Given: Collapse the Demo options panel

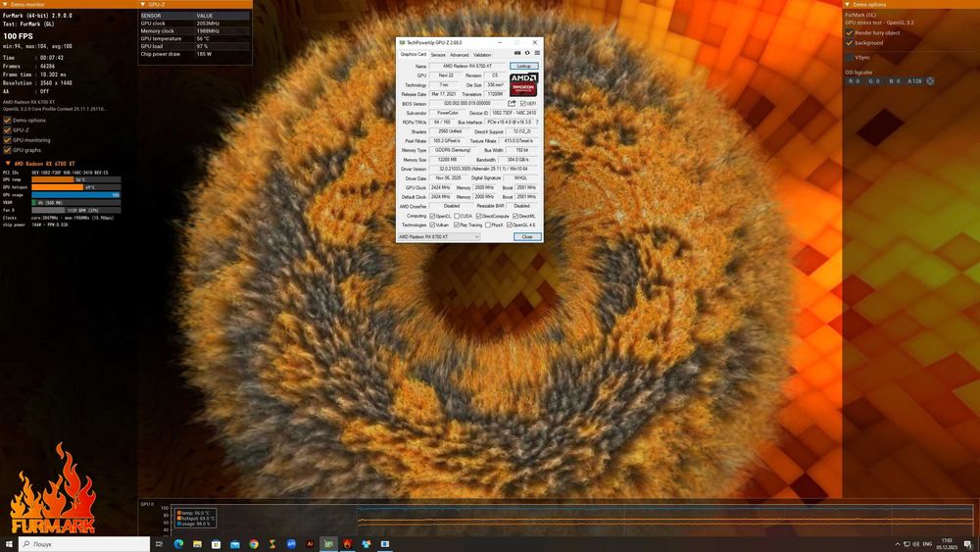Looking at the screenshot, I should coord(848,4).
